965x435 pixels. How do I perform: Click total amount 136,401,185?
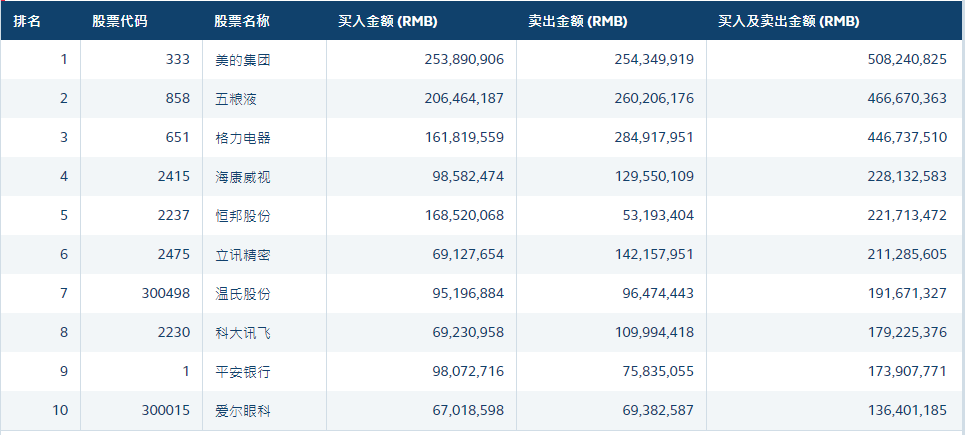pos(907,410)
